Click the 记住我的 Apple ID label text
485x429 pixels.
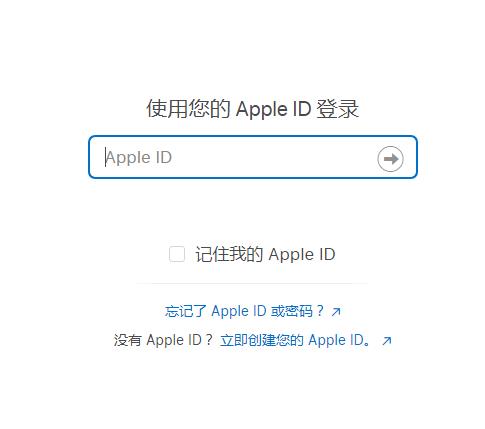click(265, 254)
